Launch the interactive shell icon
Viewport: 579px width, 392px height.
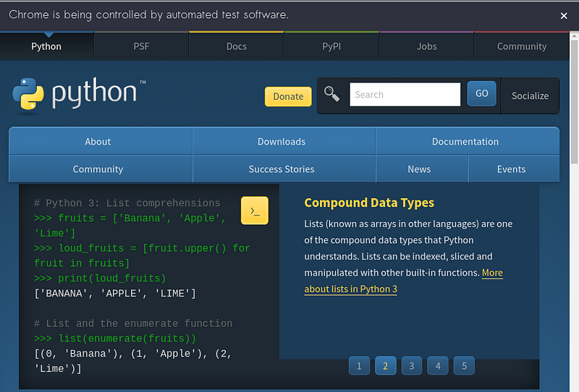point(255,210)
